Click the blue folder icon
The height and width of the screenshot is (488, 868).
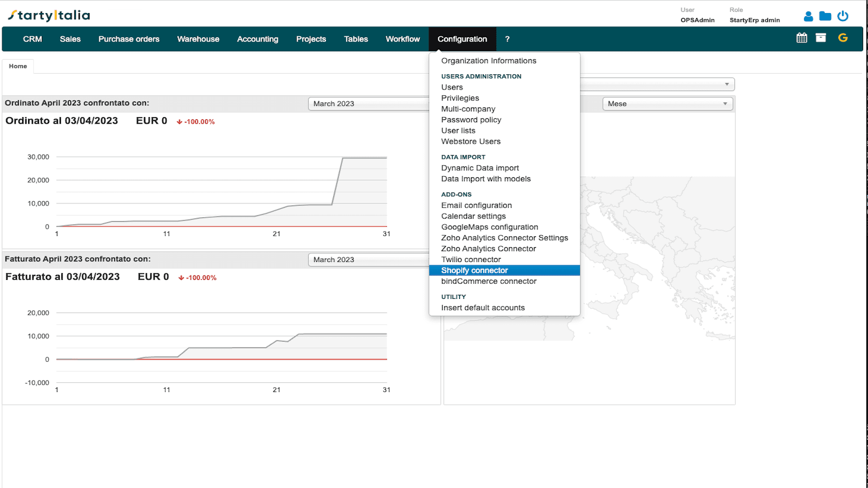(x=825, y=16)
